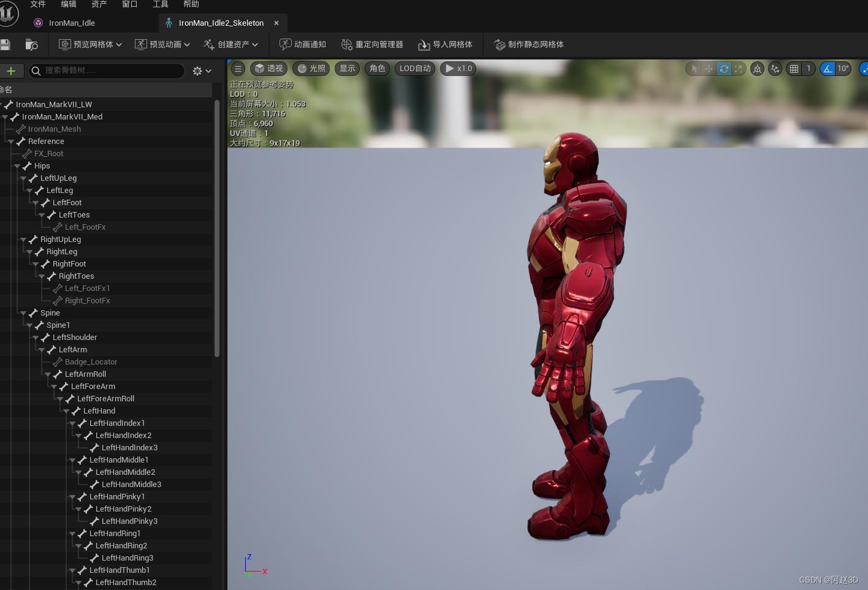Select the LeftForeArmRoll bone
This screenshot has width=868, height=590.
point(105,398)
